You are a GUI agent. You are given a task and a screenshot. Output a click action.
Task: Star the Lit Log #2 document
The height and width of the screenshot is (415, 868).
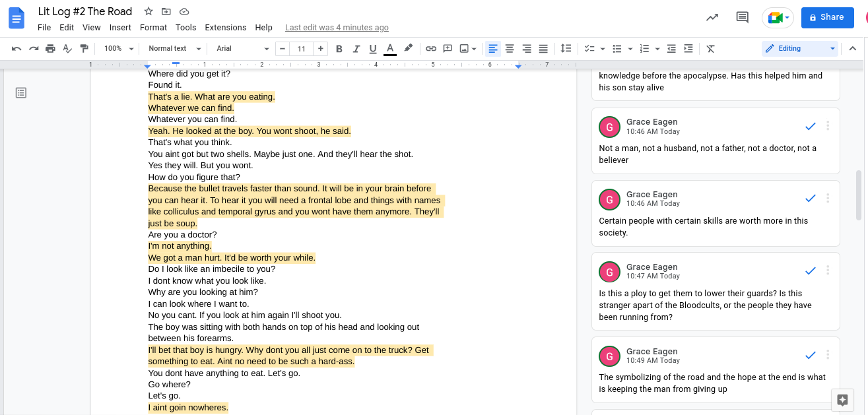149,12
